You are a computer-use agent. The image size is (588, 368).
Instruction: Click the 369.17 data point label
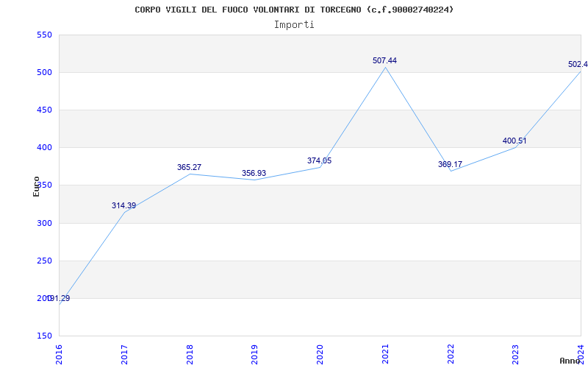click(450, 164)
